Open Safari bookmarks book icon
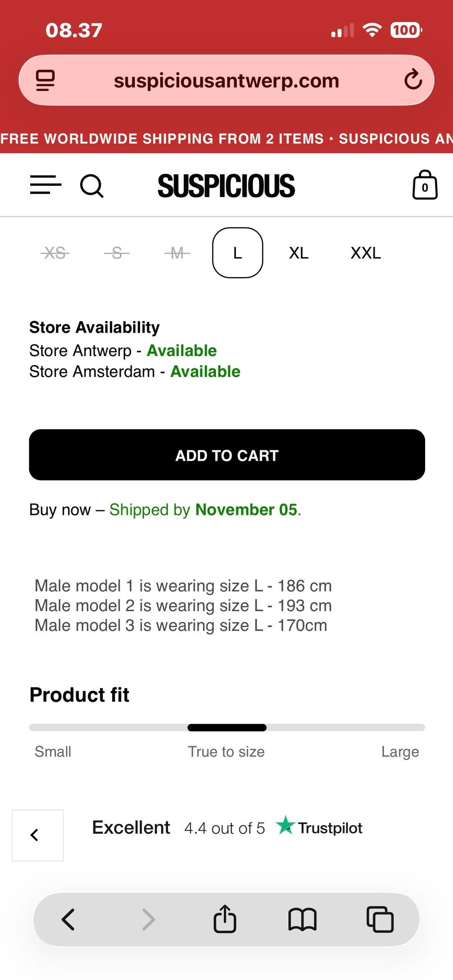Viewport: 453px width, 980px height. coord(302,920)
